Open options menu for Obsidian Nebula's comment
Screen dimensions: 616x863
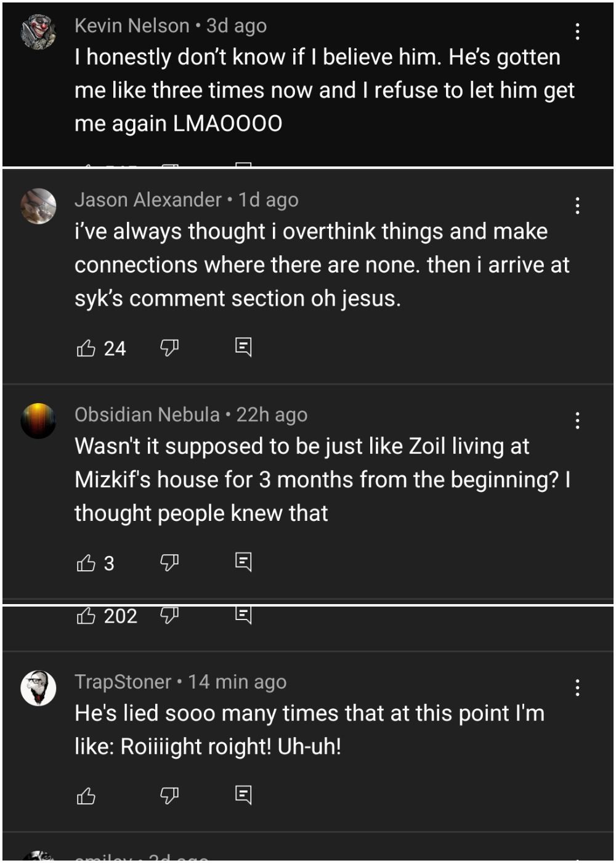[577, 420]
